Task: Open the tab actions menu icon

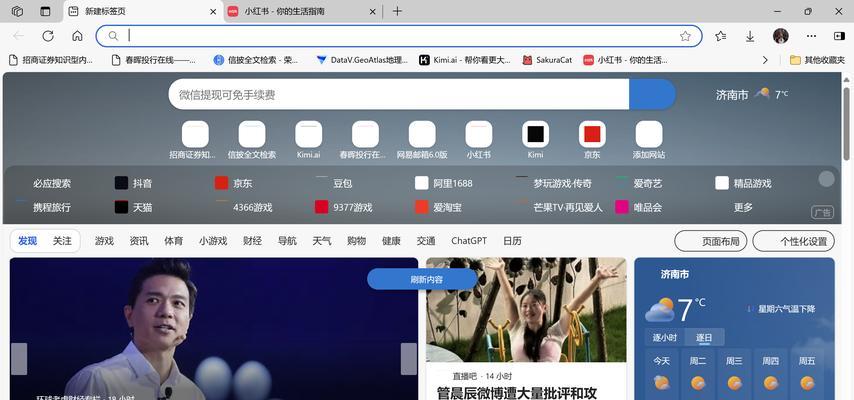Action: point(45,11)
